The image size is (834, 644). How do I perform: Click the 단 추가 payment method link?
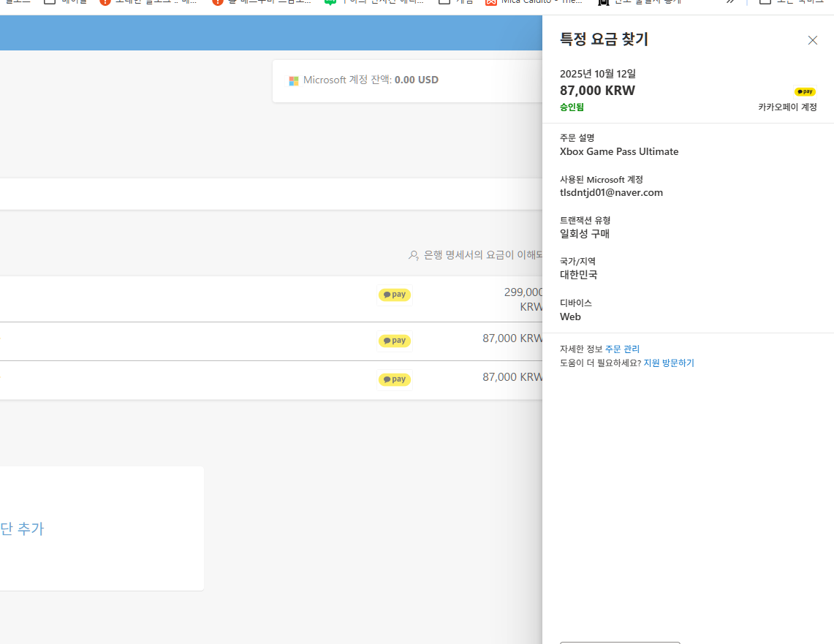(x=23, y=529)
